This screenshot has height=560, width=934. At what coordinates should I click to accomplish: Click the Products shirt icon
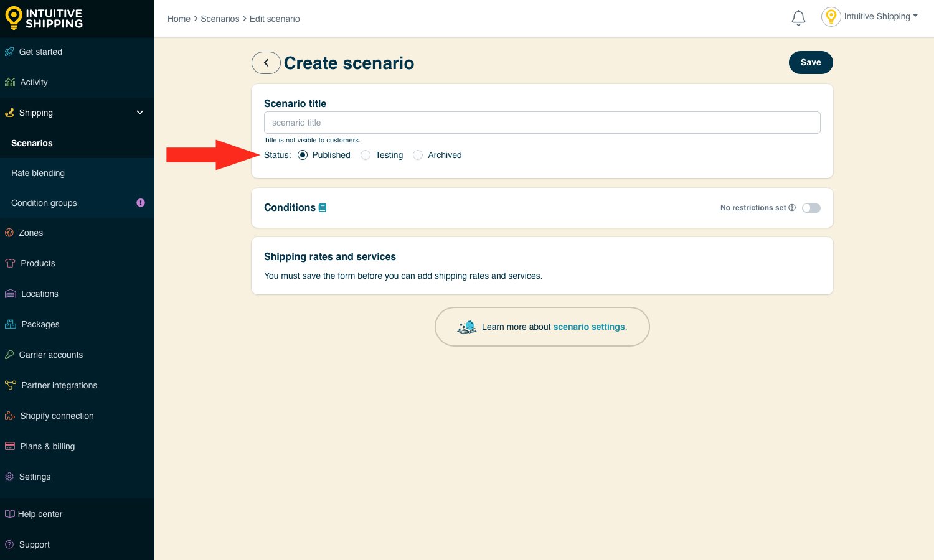[x=10, y=263]
